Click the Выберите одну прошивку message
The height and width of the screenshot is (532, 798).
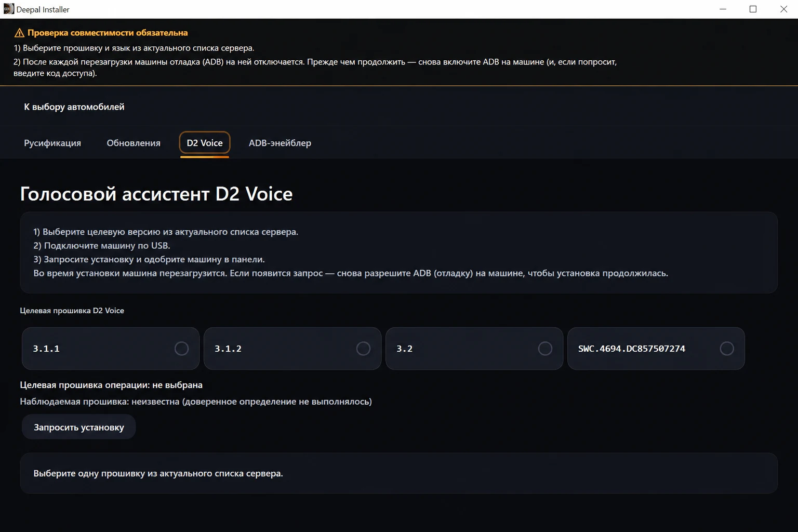coord(158,473)
